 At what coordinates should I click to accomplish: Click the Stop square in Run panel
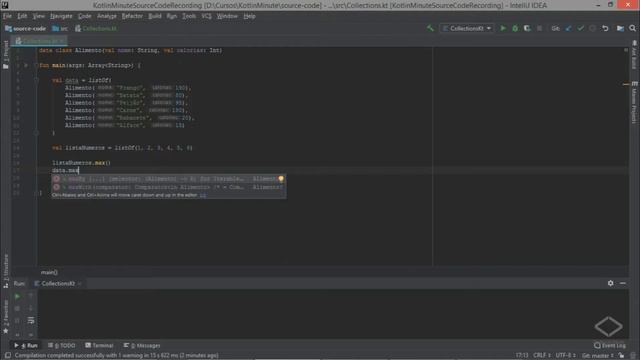[x=18, y=309]
